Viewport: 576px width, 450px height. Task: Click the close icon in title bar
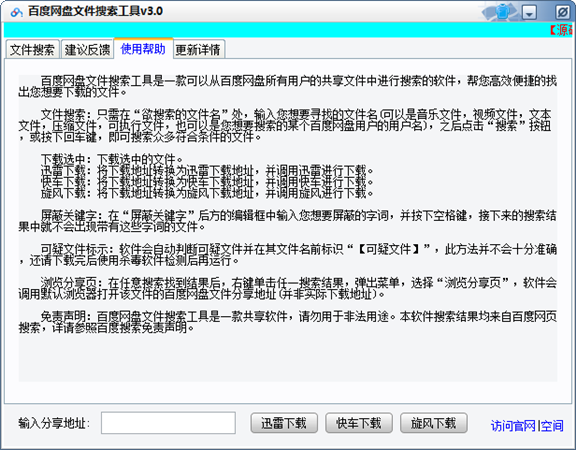(x=562, y=12)
